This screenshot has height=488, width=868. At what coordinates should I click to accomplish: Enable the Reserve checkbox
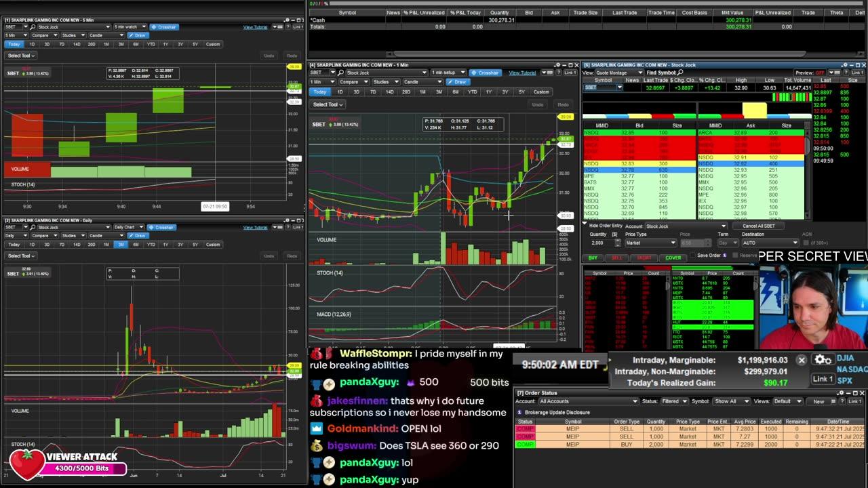[x=735, y=255]
